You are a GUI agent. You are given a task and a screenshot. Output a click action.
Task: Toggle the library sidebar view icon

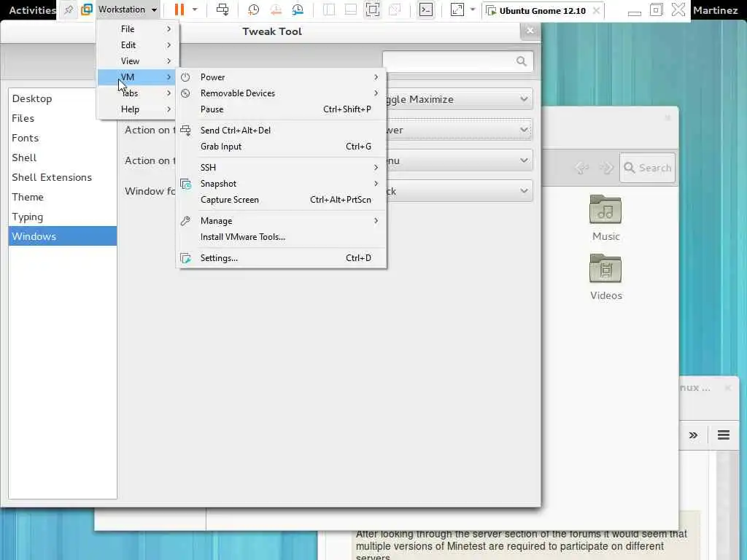329,9
